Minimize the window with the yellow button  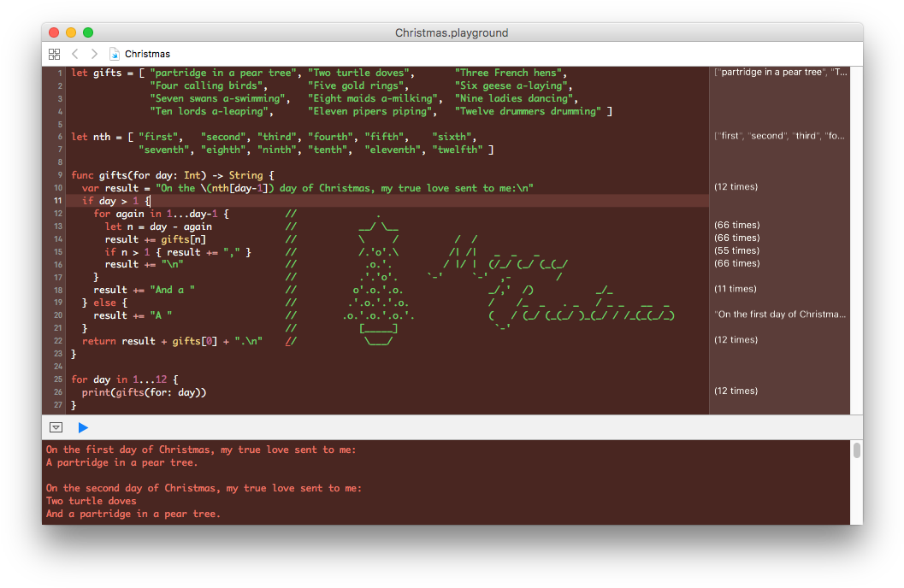[70, 32]
